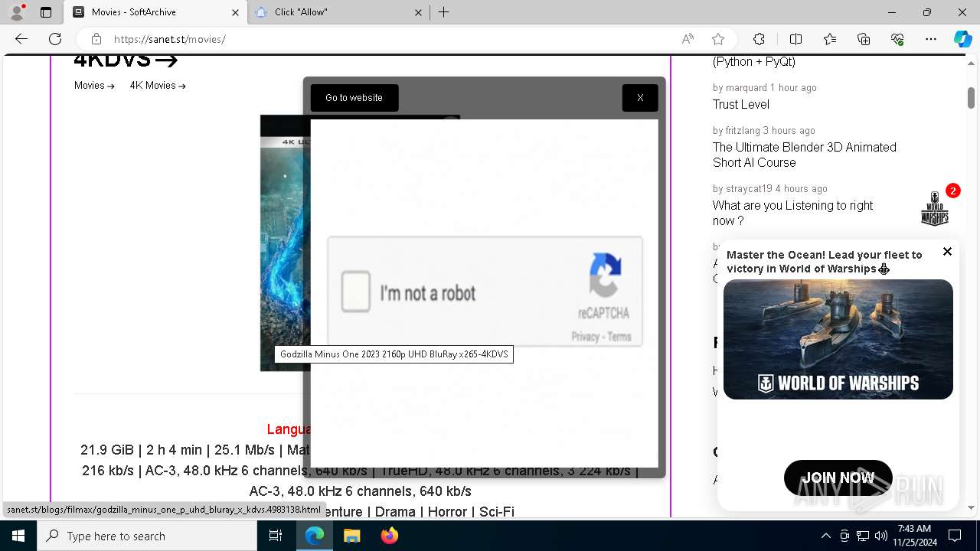Screen dimensions: 980x551
Task: View site information lock icon
Action: tap(96, 39)
